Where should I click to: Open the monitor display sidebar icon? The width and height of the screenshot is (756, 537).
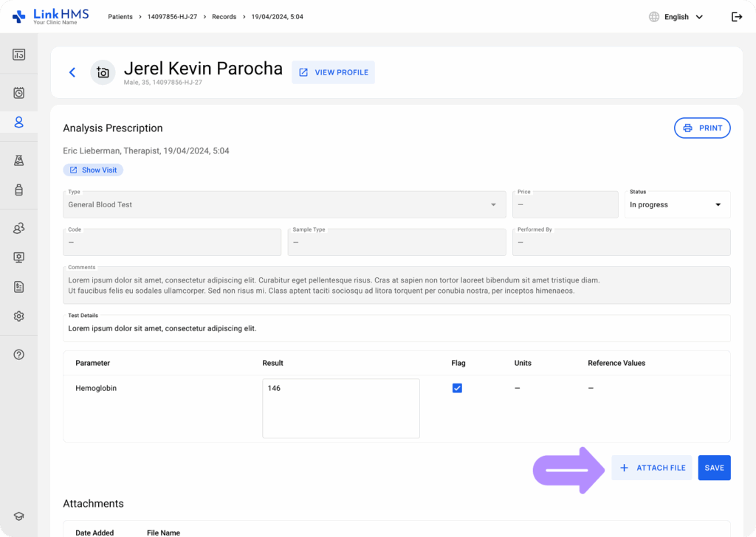point(18,257)
